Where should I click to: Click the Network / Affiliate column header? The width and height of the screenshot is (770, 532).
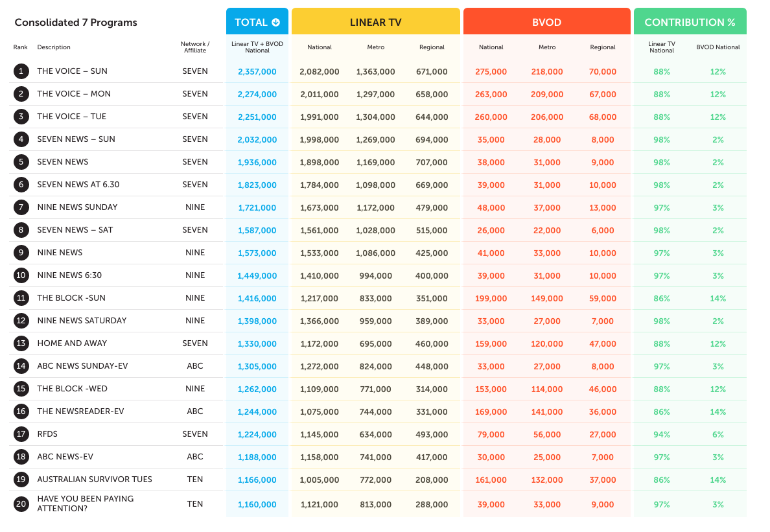[x=194, y=47]
